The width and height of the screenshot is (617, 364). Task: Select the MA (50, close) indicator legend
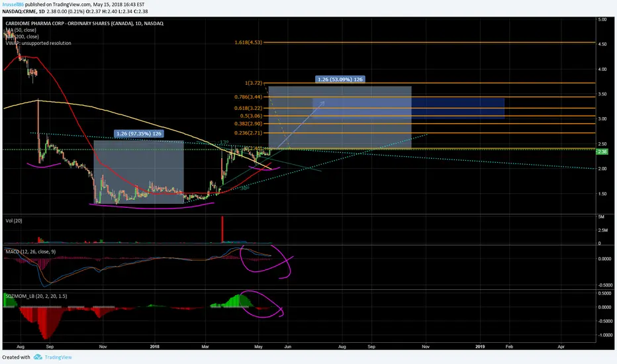(x=21, y=30)
